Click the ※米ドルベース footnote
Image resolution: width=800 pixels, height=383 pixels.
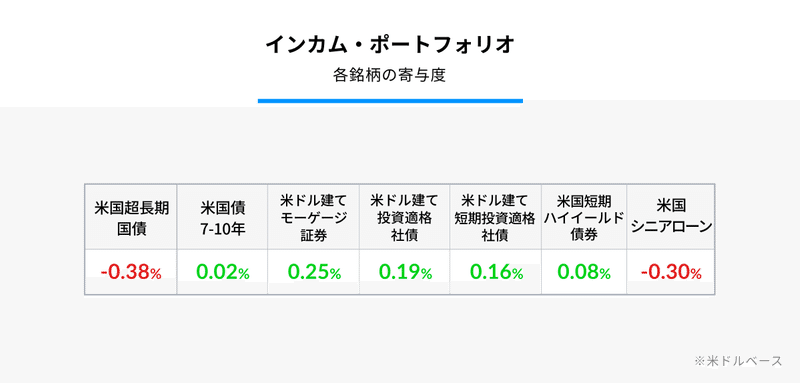738,361
